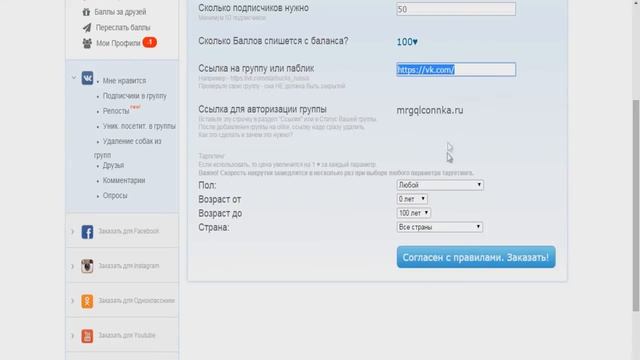Open Заказать для Одноклассники link
Screen dimensions: 640x360
136,300
